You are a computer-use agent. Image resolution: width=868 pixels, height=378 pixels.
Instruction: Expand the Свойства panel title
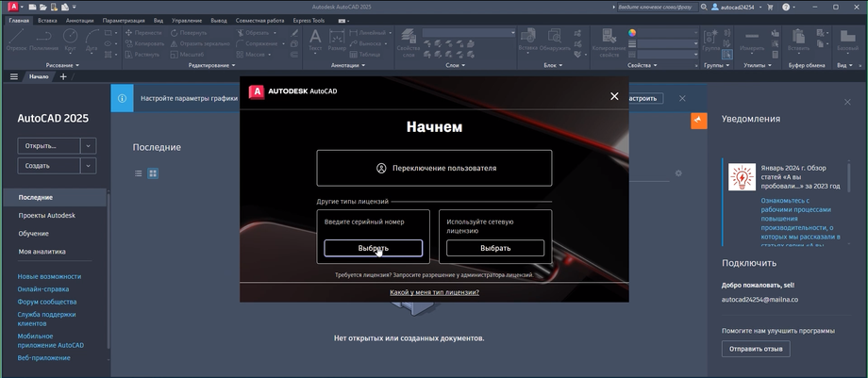[643, 65]
